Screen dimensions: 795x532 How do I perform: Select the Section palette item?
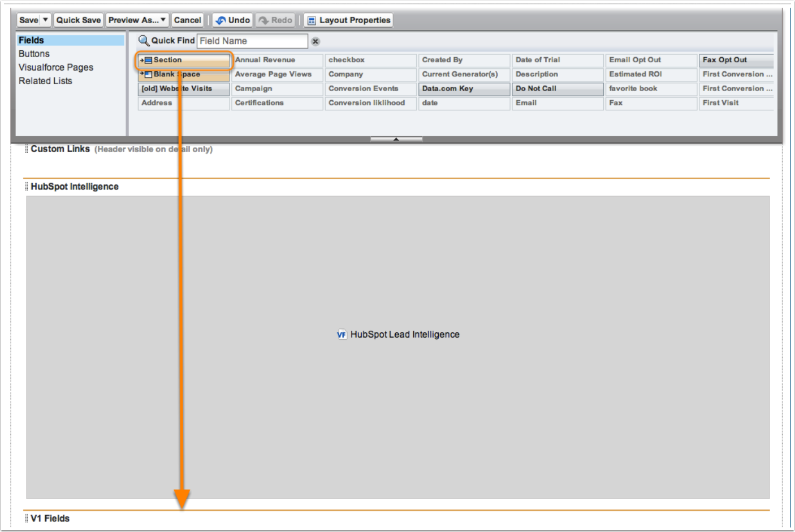click(184, 60)
